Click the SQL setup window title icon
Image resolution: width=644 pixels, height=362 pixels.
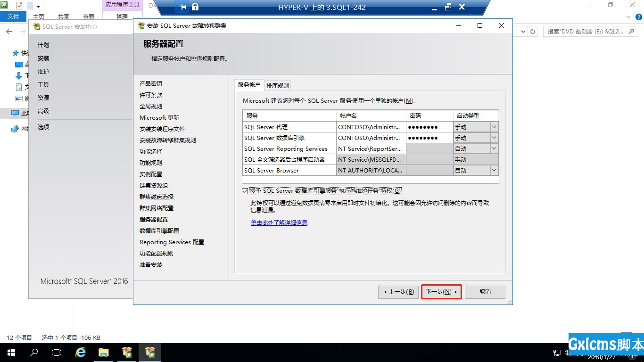pos(141,25)
